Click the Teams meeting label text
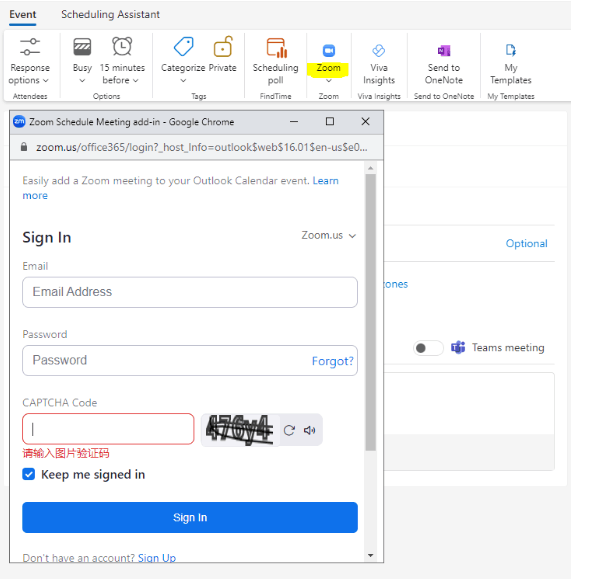Screen dimensions: 595x579 [508, 347]
